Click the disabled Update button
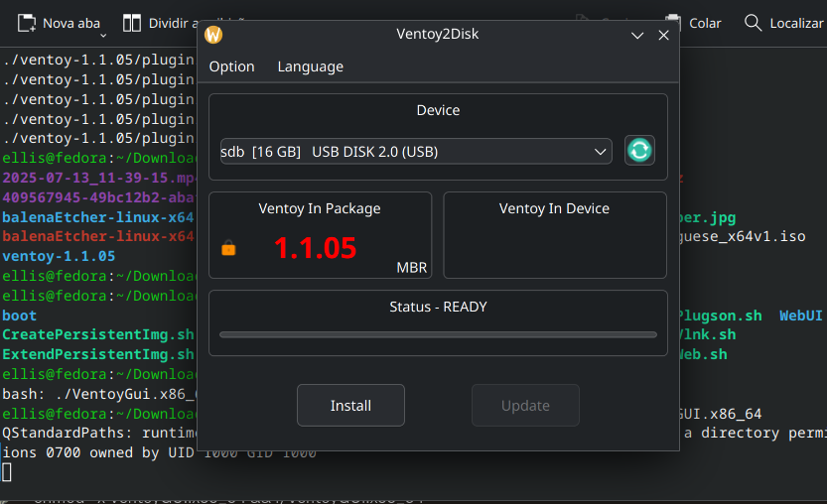827x504 pixels. (525, 405)
